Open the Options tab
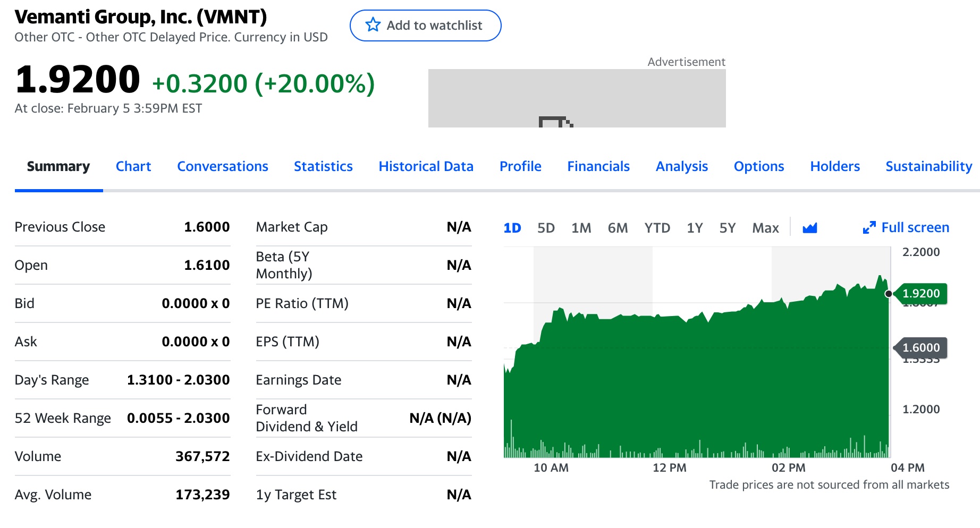 pyautogui.click(x=759, y=166)
